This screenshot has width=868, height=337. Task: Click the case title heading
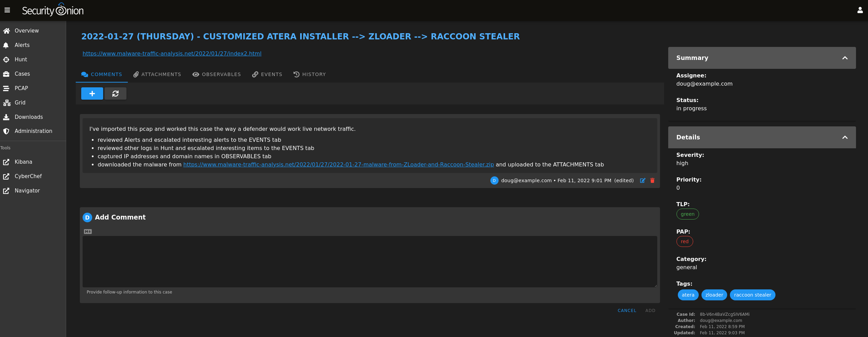point(300,37)
